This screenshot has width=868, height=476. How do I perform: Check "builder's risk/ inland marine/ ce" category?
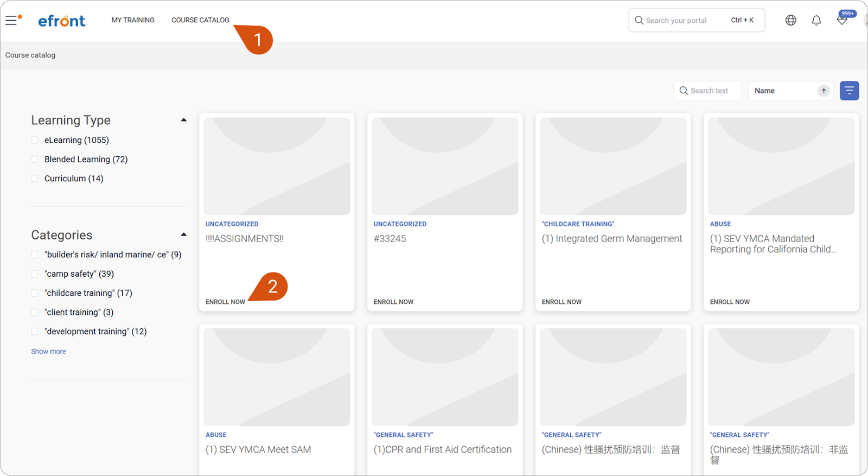point(35,255)
